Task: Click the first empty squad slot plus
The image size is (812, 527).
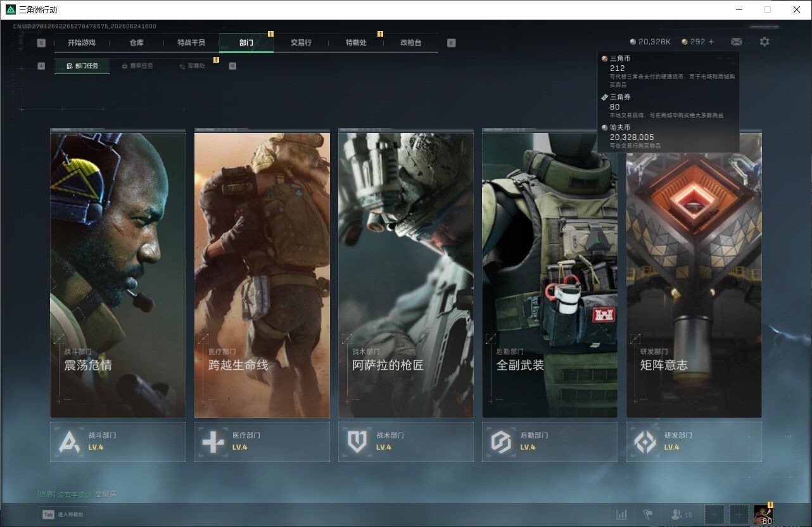Action: [714, 515]
